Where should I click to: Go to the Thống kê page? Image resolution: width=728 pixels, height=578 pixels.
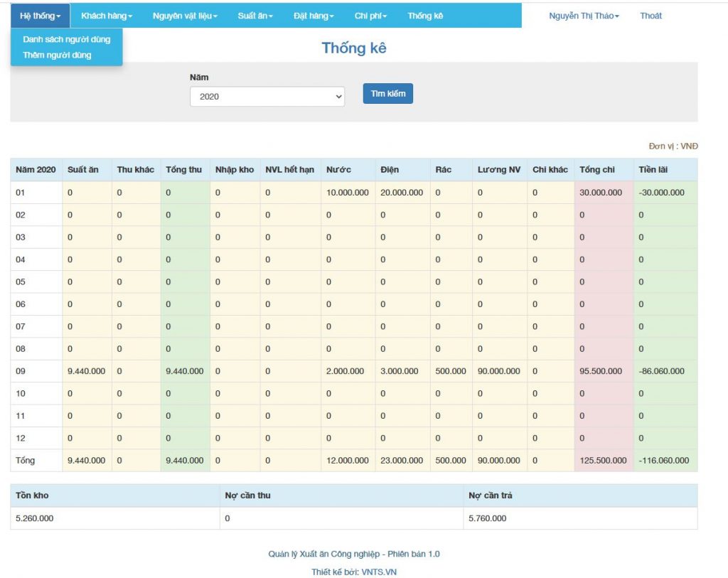click(425, 16)
